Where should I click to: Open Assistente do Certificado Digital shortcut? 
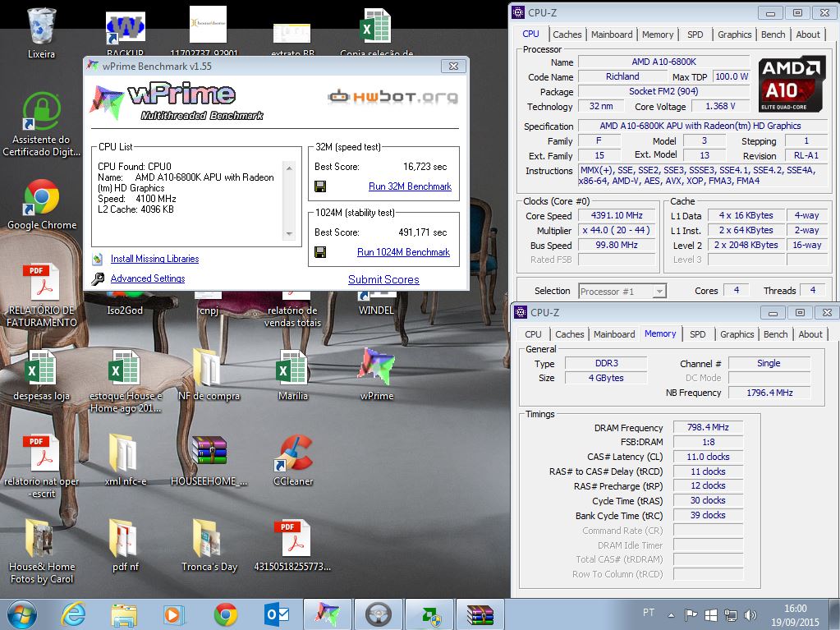pos(41,124)
